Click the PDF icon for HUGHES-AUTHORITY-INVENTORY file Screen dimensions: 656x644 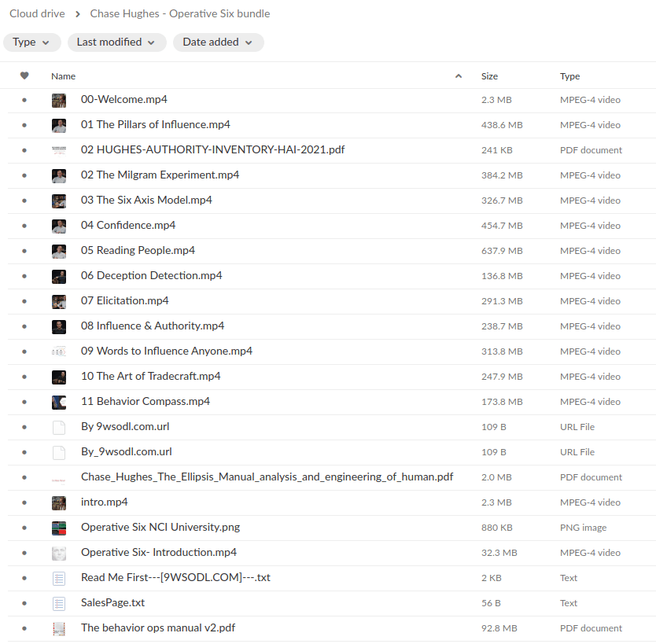59,150
